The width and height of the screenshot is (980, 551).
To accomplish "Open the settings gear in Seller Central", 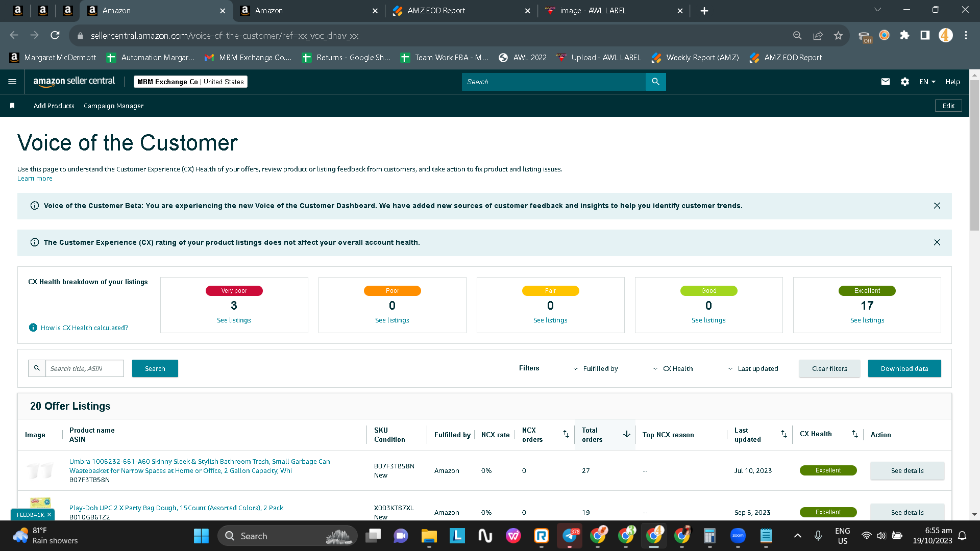I will point(905,82).
